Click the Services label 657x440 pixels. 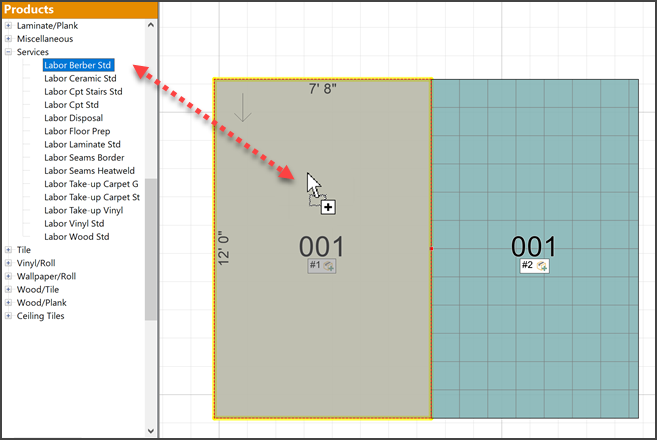pos(33,52)
